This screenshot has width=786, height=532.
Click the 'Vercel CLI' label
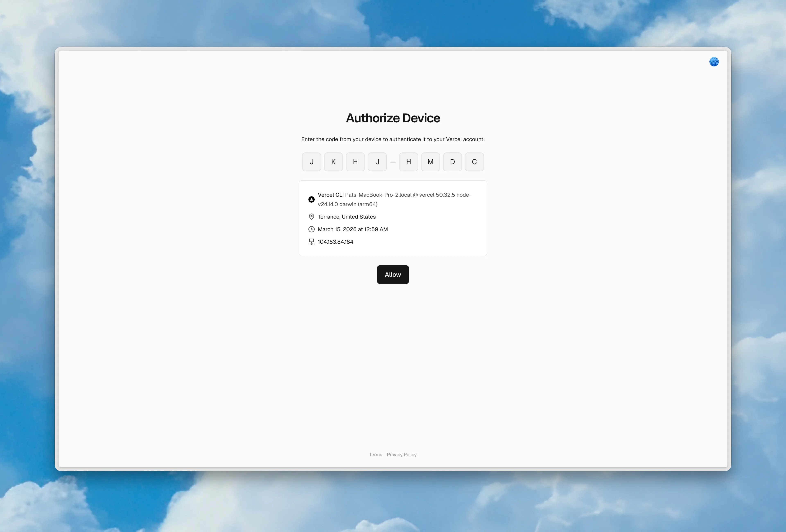(x=330, y=195)
